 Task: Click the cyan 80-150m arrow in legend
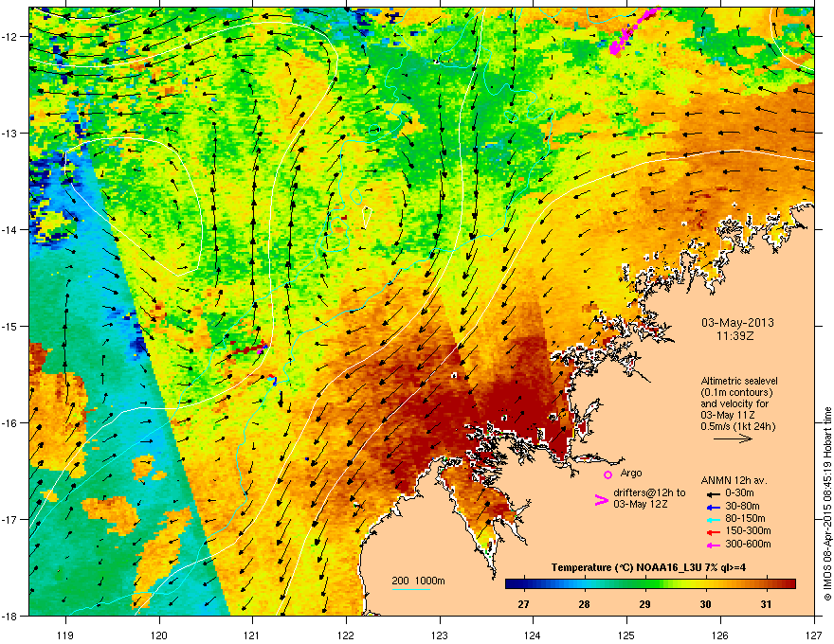714,520
